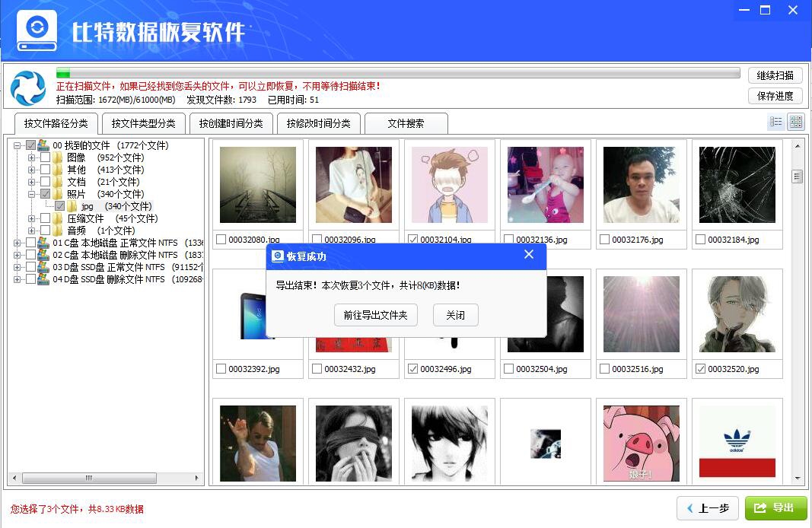Select the foggy bridge thumbnail 00032080.jpg
This screenshot has width=812, height=528.
[258, 185]
